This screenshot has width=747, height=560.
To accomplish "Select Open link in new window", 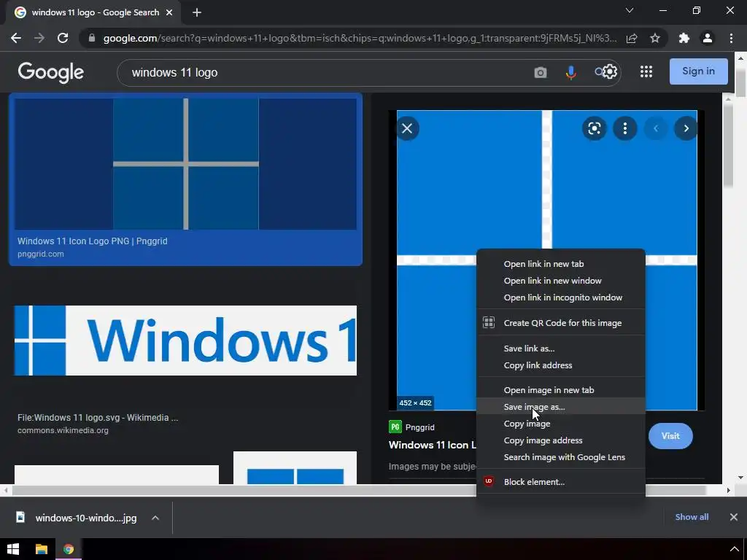I will [x=561, y=281].
